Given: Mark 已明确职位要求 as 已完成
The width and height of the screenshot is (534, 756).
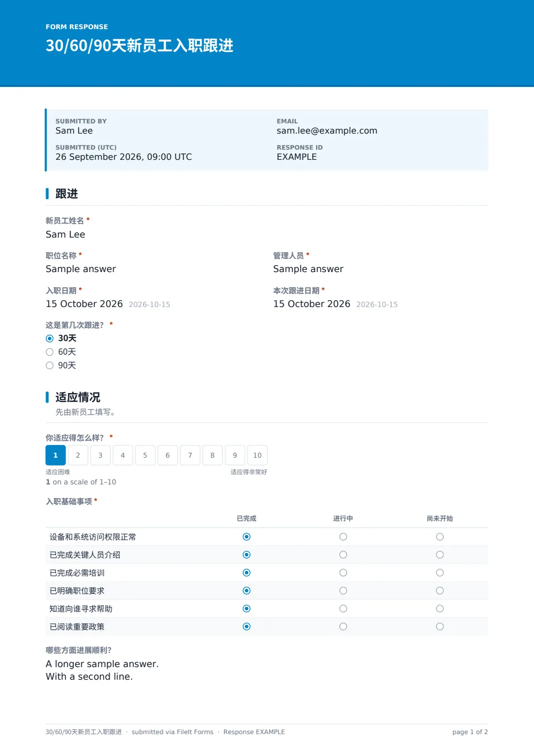Looking at the screenshot, I should pos(247,591).
